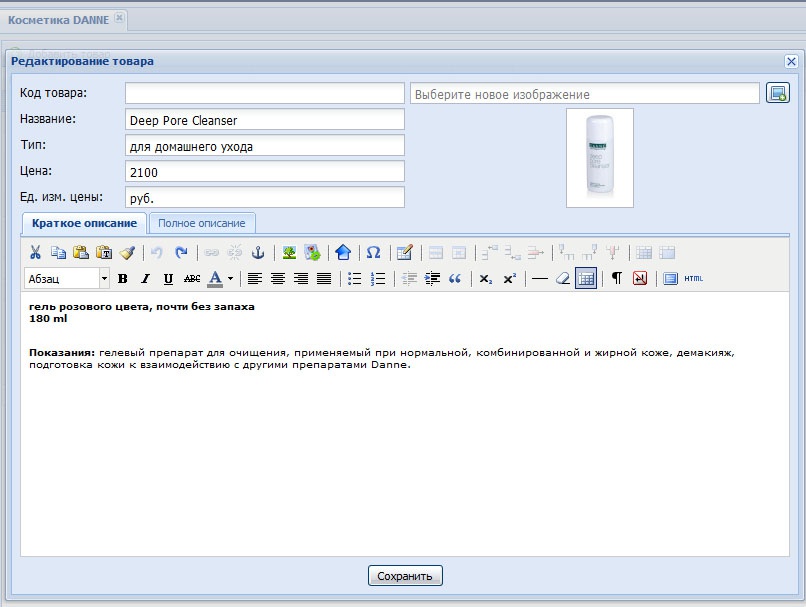806x607 pixels.
Task: Click the Blockquote quotation marks icon
Action: [455, 279]
